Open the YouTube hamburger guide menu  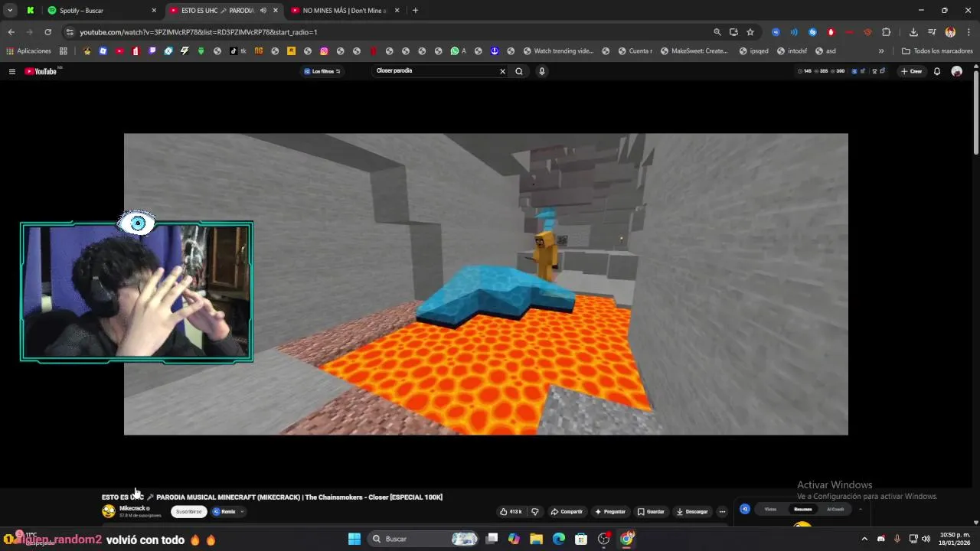pyautogui.click(x=11, y=71)
